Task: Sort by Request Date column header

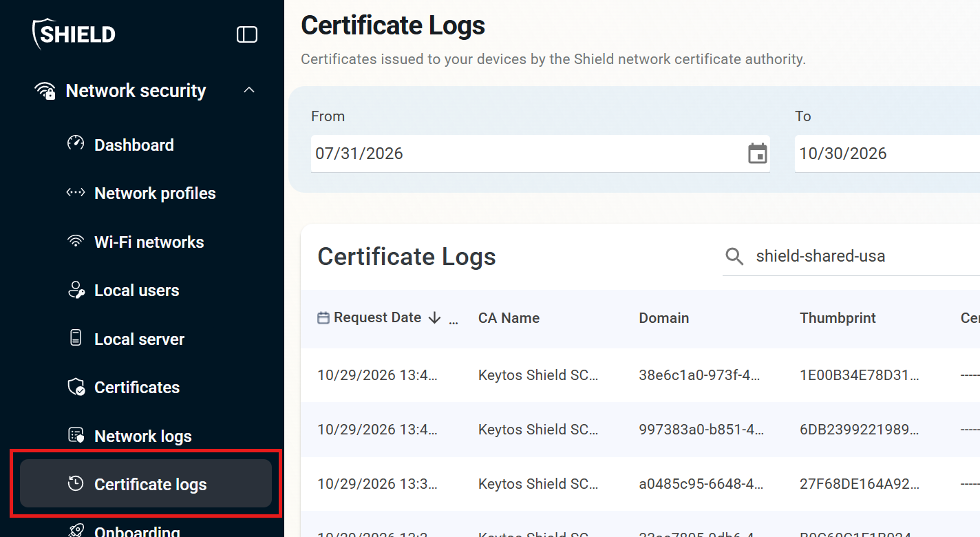Action: click(x=377, y=318)
